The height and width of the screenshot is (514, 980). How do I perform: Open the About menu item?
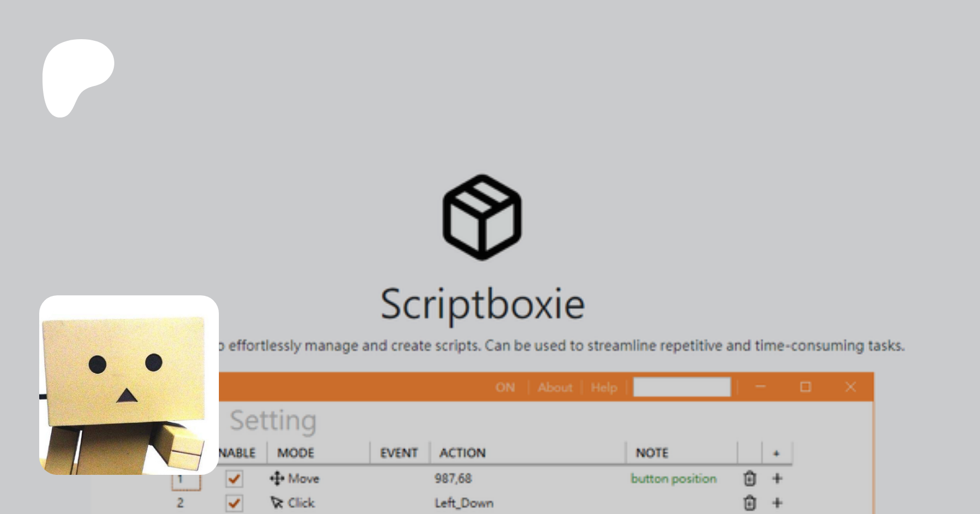coord(555,387)
